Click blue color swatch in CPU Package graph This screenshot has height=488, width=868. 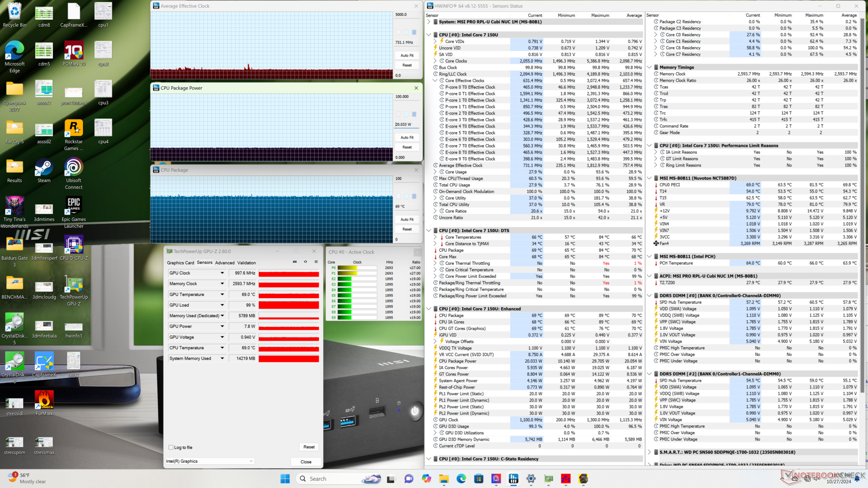[x=414, y=196]
